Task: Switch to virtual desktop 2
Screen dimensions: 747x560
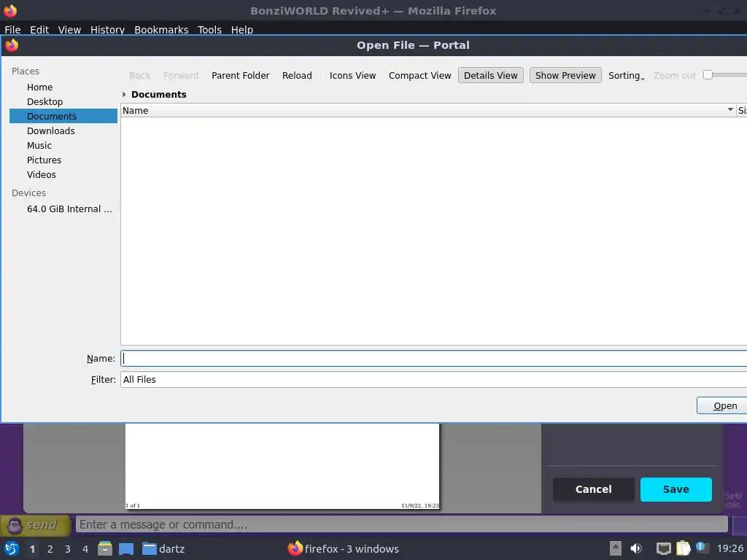Action: click(x=50, y=549)
